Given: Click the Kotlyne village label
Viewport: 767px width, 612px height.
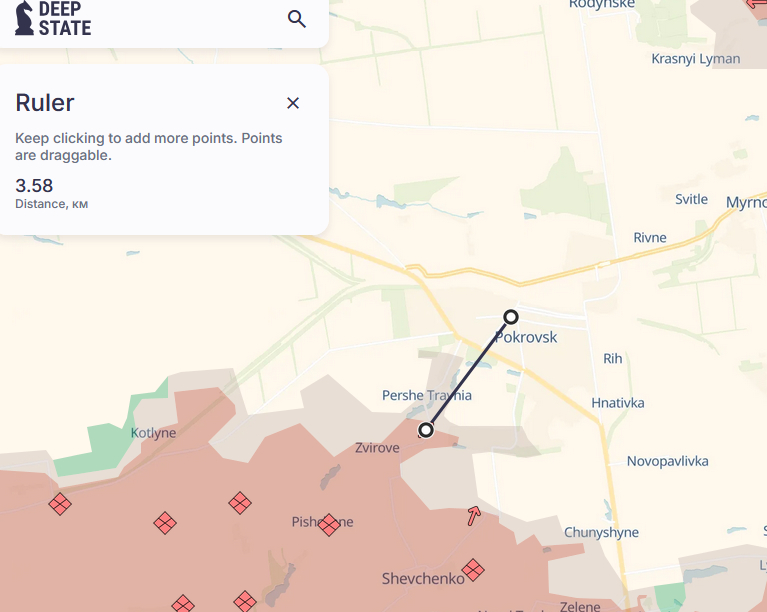Looking at the screenshot, I should tap(153, 433).
